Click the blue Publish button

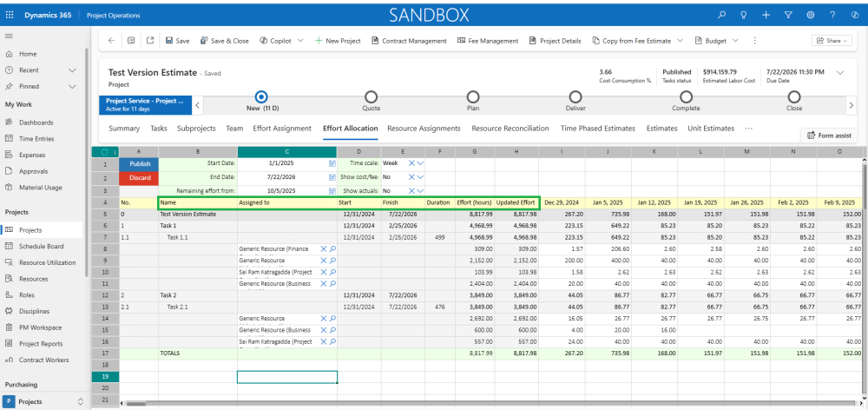tap(139, 163)
